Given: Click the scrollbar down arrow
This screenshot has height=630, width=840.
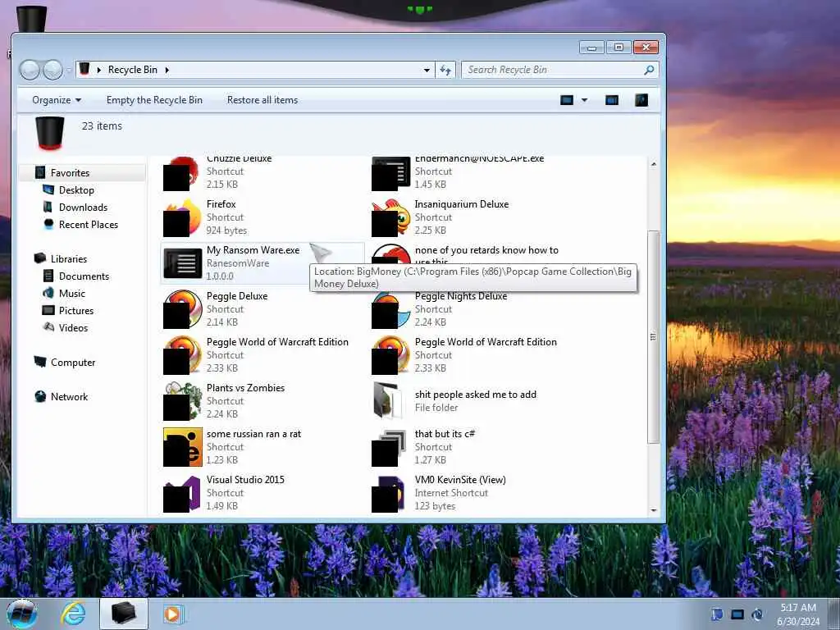Looking at the screenshot, I should pyautogui.click(x=653, y=510).
